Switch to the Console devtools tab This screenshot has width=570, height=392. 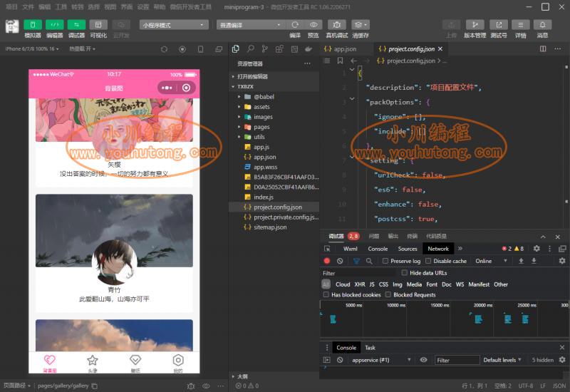point(378,249)
